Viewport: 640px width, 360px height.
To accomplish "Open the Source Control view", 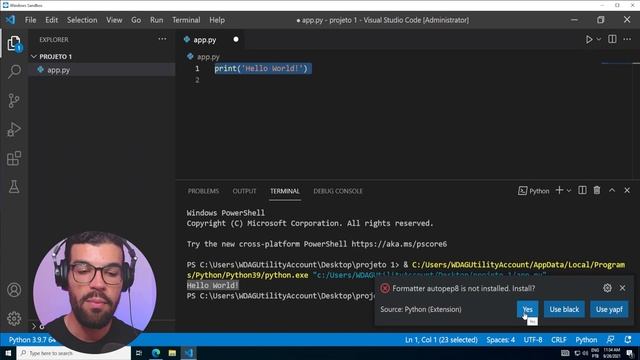I will point(14,100).
